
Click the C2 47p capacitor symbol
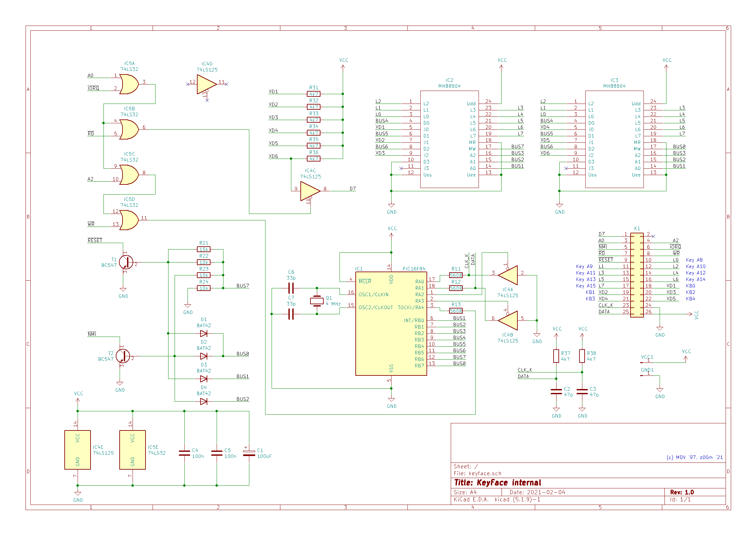click(x=556, y=392)
